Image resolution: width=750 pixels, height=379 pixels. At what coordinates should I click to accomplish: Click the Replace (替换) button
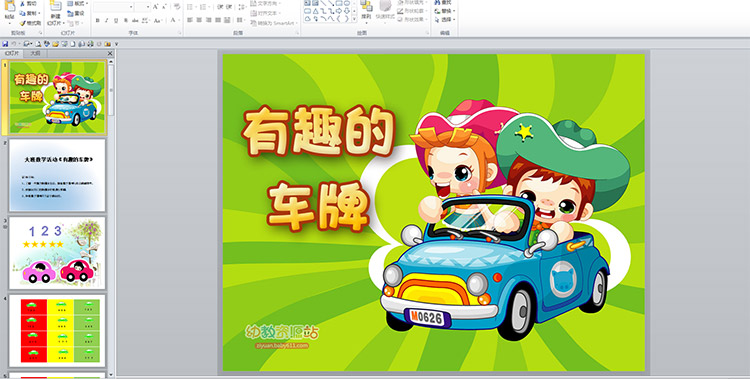click(445, 11)
